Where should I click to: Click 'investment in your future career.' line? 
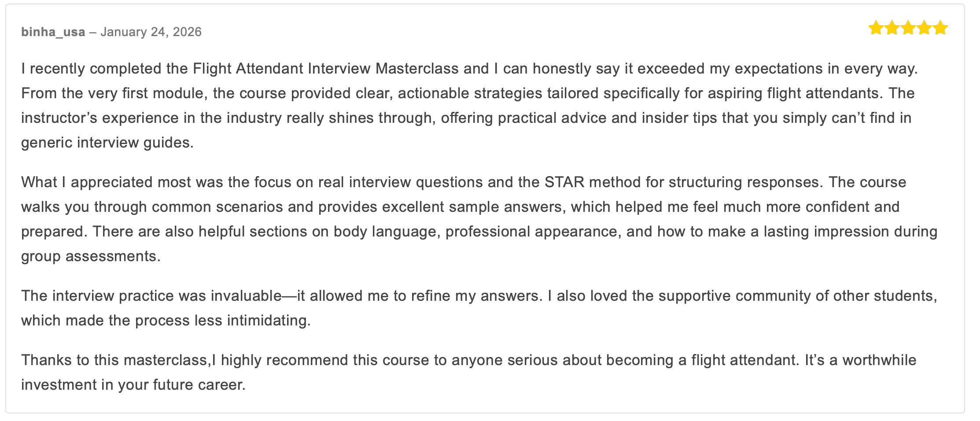(x=133, y=385)
